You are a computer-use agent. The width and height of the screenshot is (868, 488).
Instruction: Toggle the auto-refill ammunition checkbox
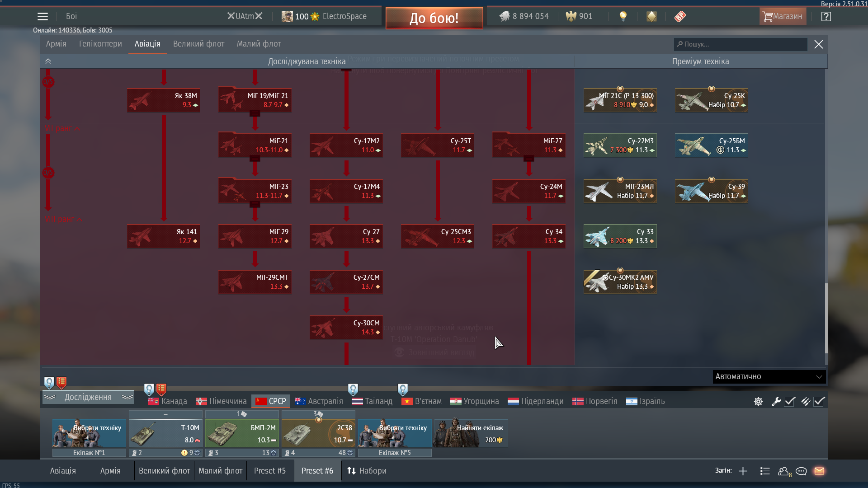pyautogui.click(x=819, y=401)
